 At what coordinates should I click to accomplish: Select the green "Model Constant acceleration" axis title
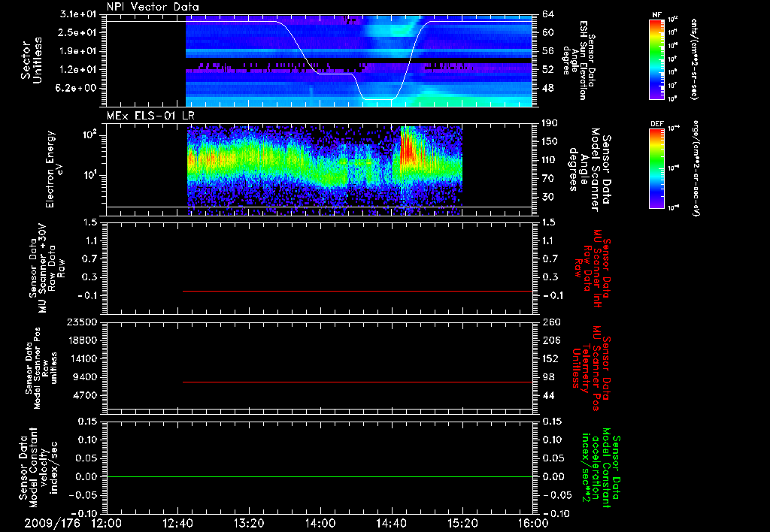[601, 467]
